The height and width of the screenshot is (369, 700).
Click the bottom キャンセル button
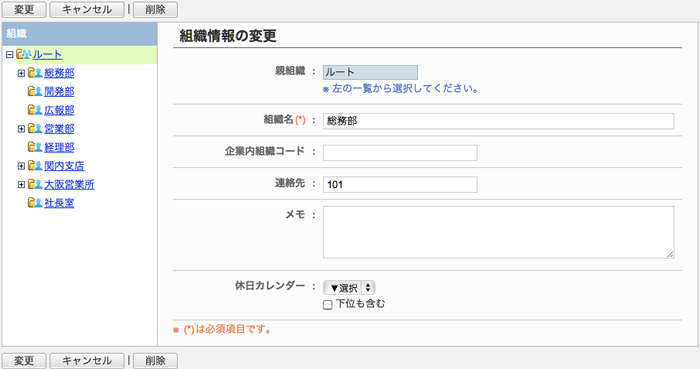(87, 361)
